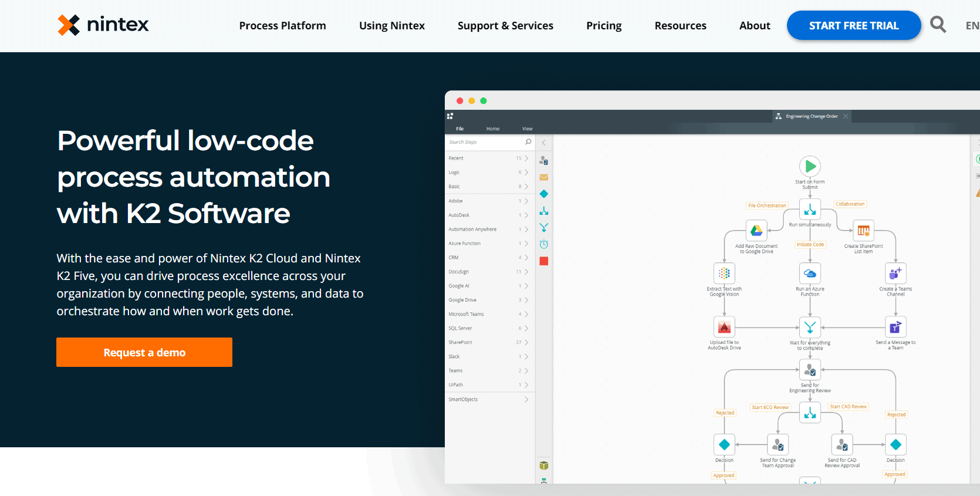
Task: Open the Resources menu
Action: [x=680, y=25]
